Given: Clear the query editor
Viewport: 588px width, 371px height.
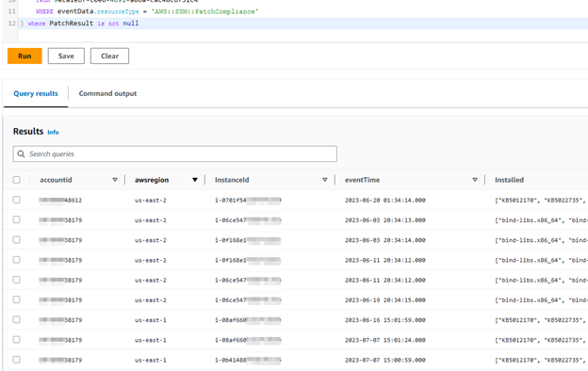Looking at the screenshot, I should pyautogui.click(x=109, y=56).
